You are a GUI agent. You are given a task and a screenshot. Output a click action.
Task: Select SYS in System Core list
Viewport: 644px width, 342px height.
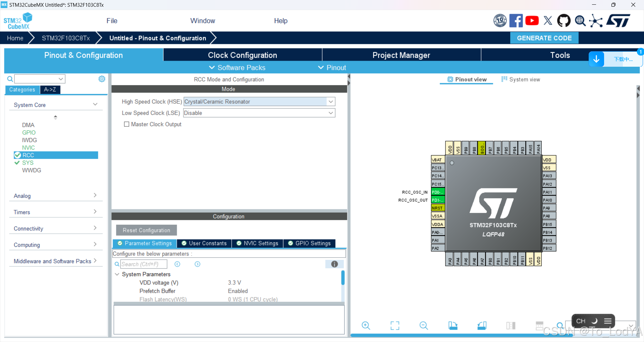coord(28,163)
